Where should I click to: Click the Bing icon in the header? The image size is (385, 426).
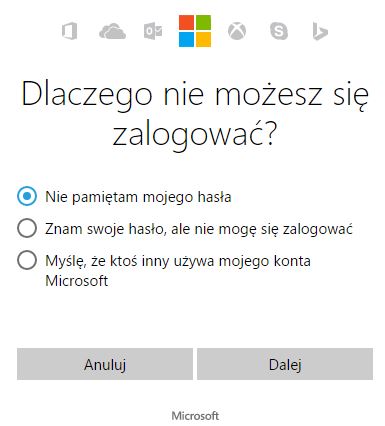tap(320, 31)
